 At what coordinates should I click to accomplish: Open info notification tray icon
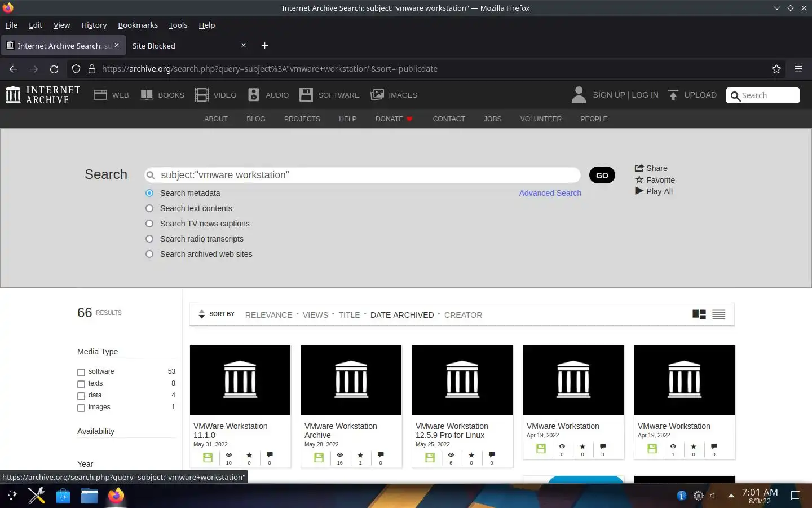click(682, 496)
